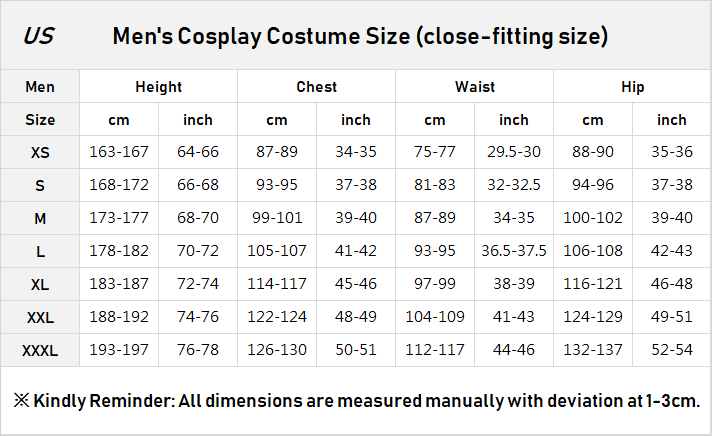Click the Men's Cosplay Costume Size title
The width and height of the screenshot is (712, 436).
360,37
